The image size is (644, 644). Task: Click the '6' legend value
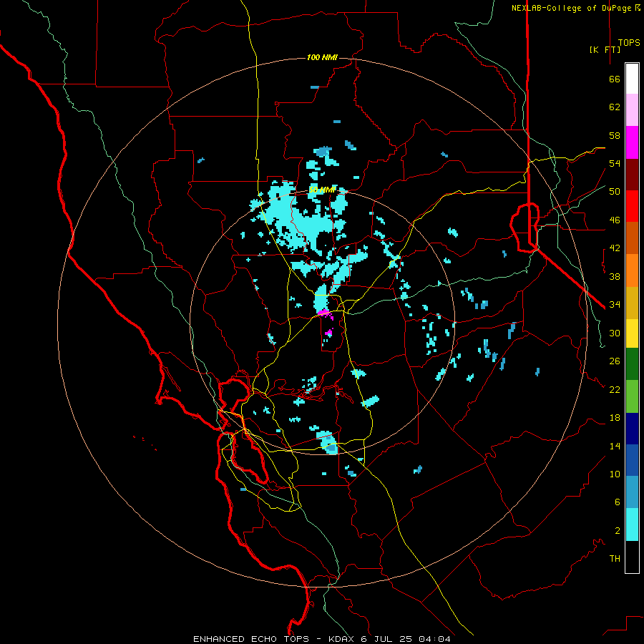point(617,502)
